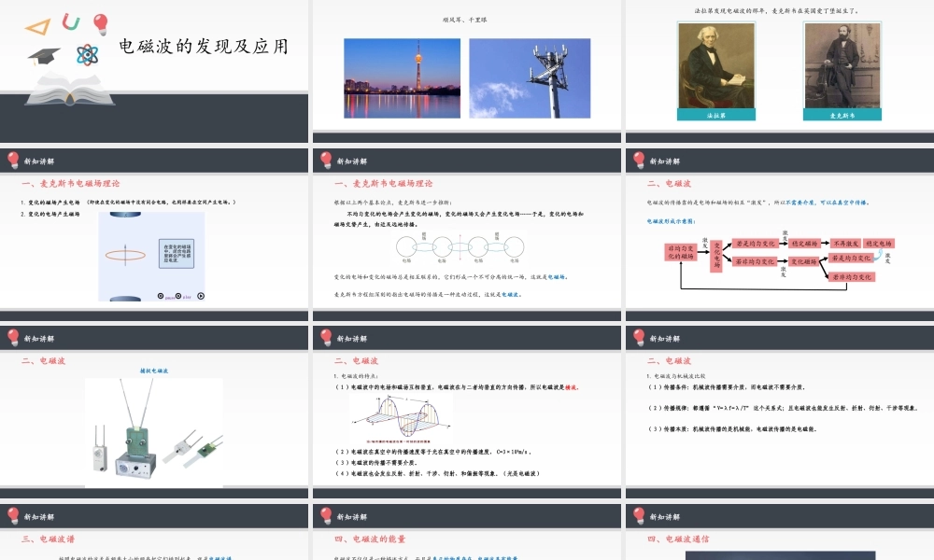The height and width of the screenshot is (560, 934).
Task: Click the bulb icon on the 捕捉电磁波 slide
Action: [x=13, y=338]
